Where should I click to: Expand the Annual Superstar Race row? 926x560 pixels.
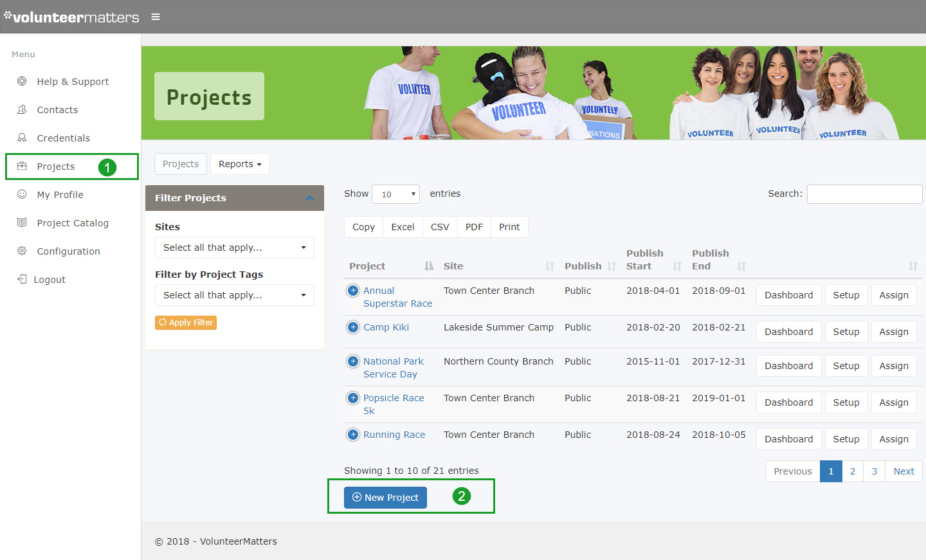coord(352,290)
